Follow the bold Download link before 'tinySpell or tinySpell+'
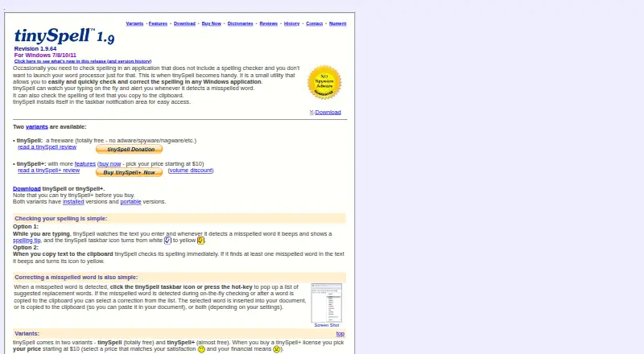This screenshot has height=354, width=644. (27, 188)
